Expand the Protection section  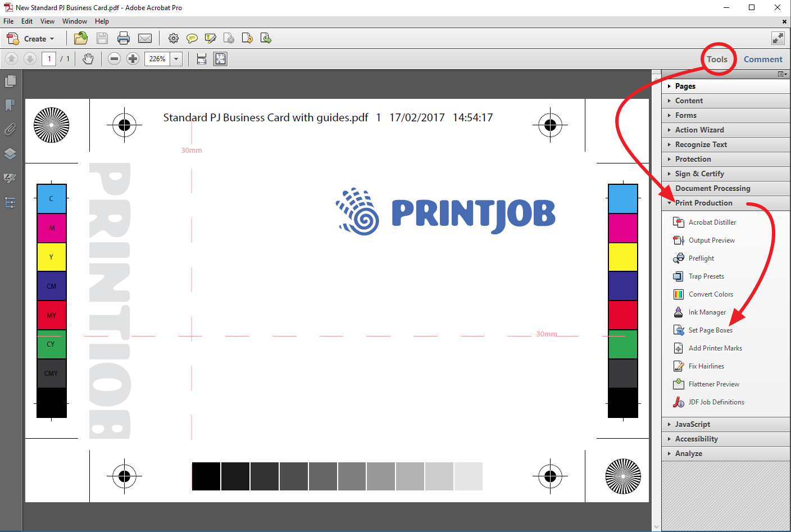click(726, 159)
